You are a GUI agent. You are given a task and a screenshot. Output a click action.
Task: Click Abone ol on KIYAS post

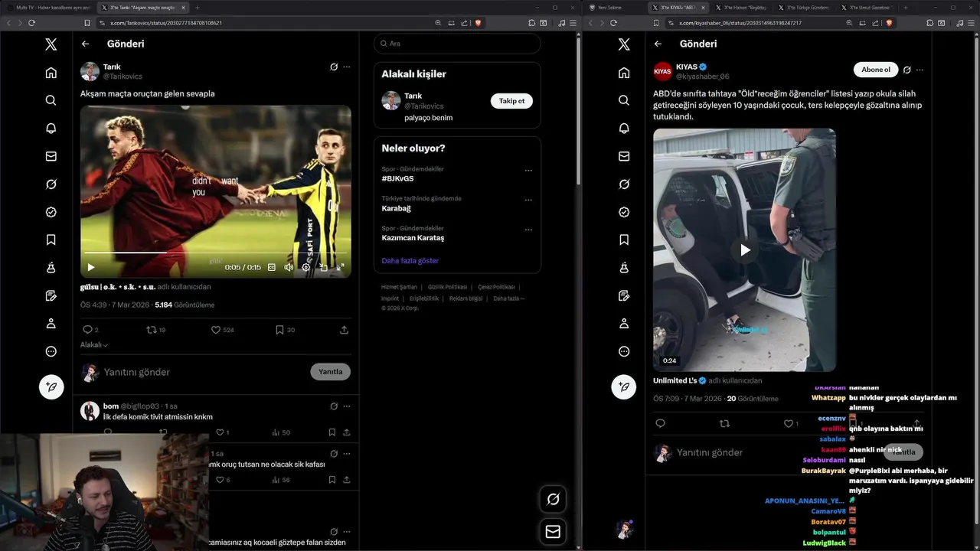[x=876, y=70]
